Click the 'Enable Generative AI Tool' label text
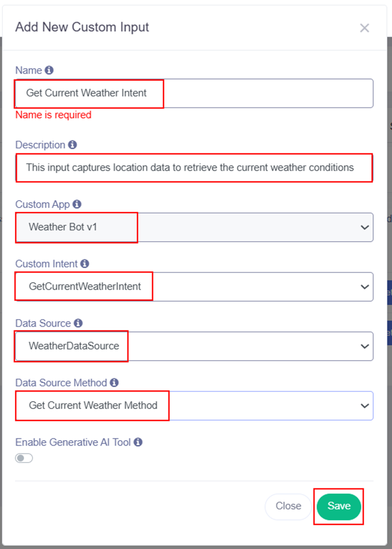 (73, 442)
